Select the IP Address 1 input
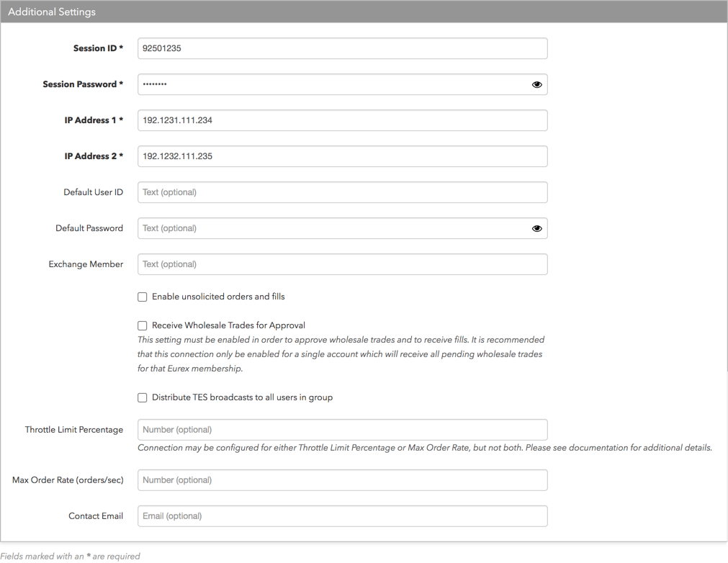 click(343, 120)
